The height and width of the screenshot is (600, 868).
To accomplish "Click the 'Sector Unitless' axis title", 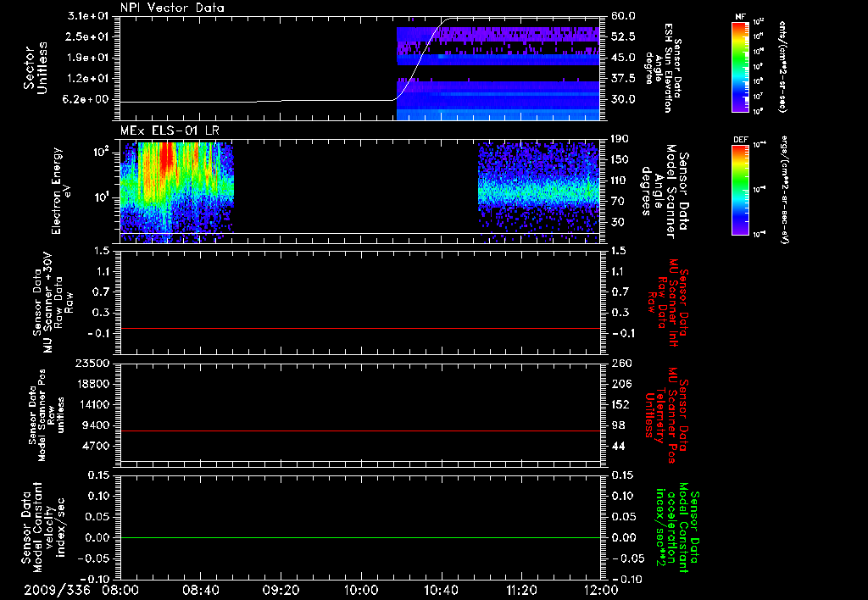I will coord(36,68).
